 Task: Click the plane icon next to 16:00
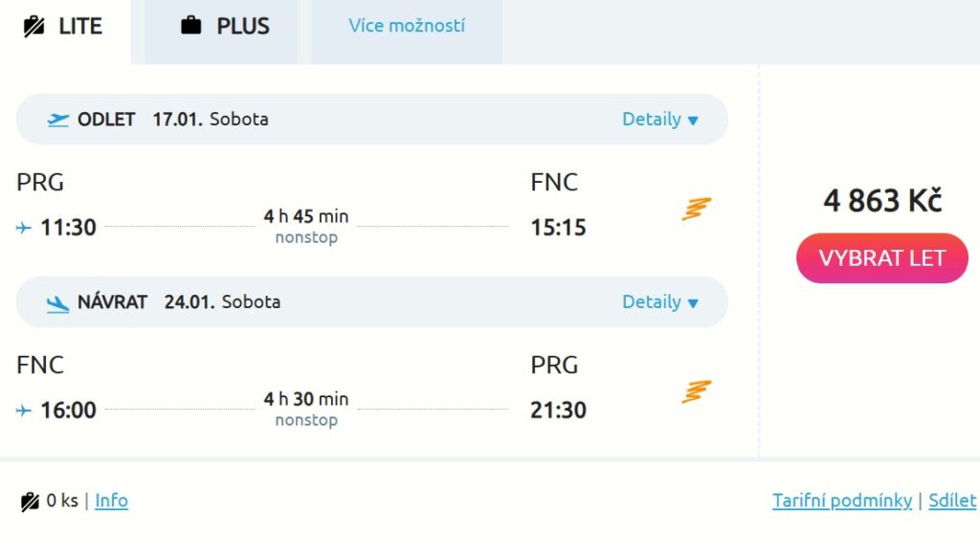(x=24, y=411)
